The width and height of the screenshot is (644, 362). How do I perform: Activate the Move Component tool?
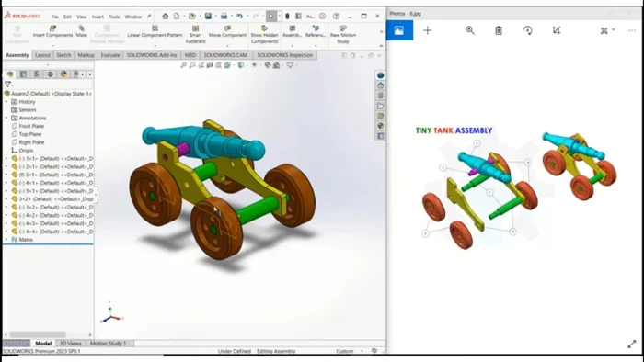click(227, 31)
